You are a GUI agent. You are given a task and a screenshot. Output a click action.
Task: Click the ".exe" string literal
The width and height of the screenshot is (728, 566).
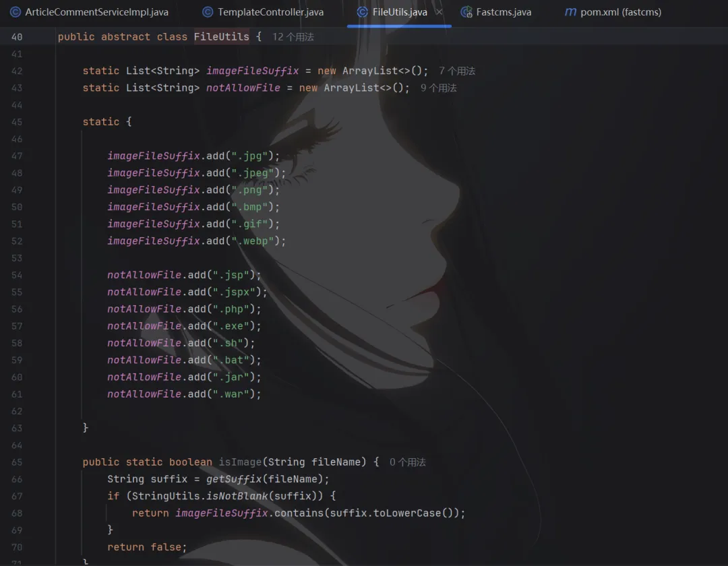tap(231, 326)
